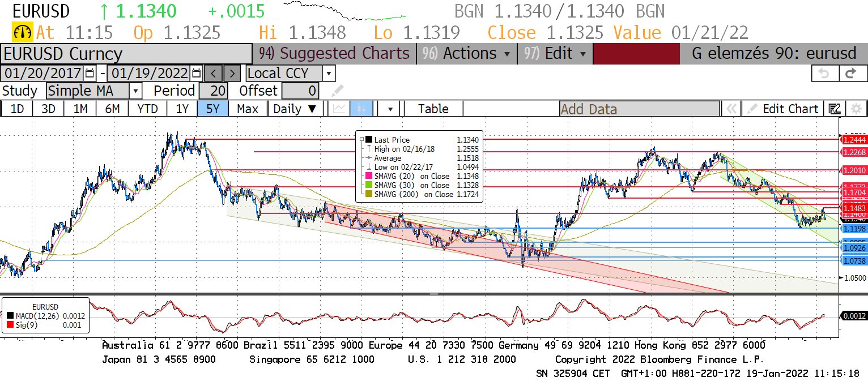Open end date calendar picker for 01/19/2022

pos(196,73)
